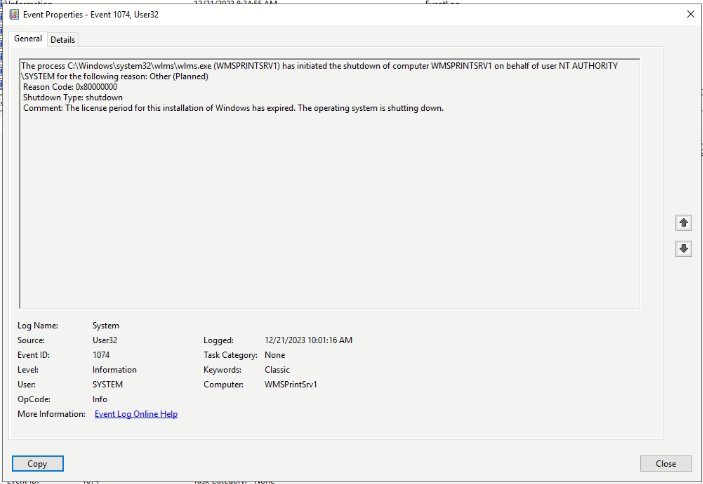Show the next event with down arrow
The height and width of the screenshot is (484, 703).
(683, 249)
